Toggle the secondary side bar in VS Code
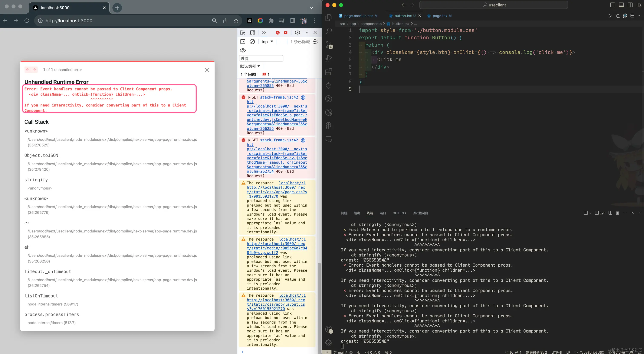 [x=630, y=5]
